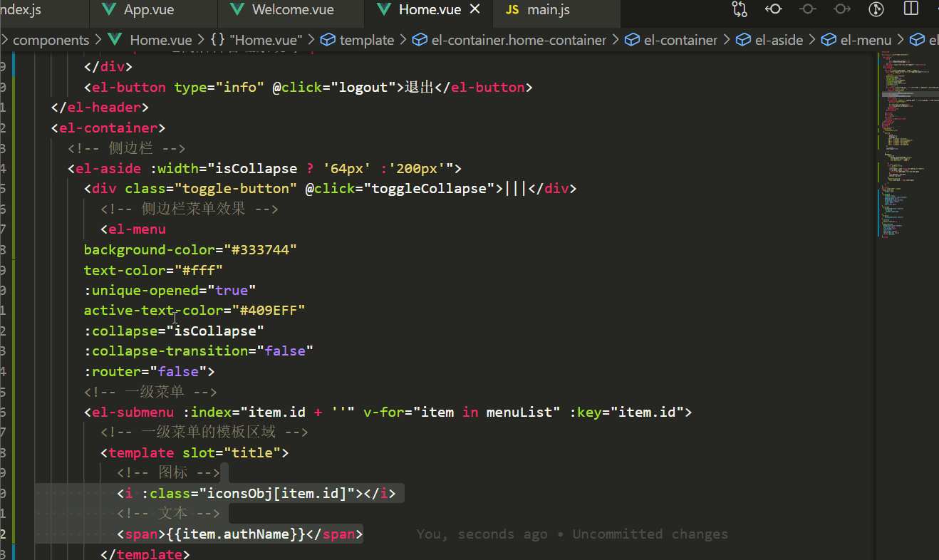
Task: Click the cube icon beside el-aside breadcrumb
Action: click(742, 40)
